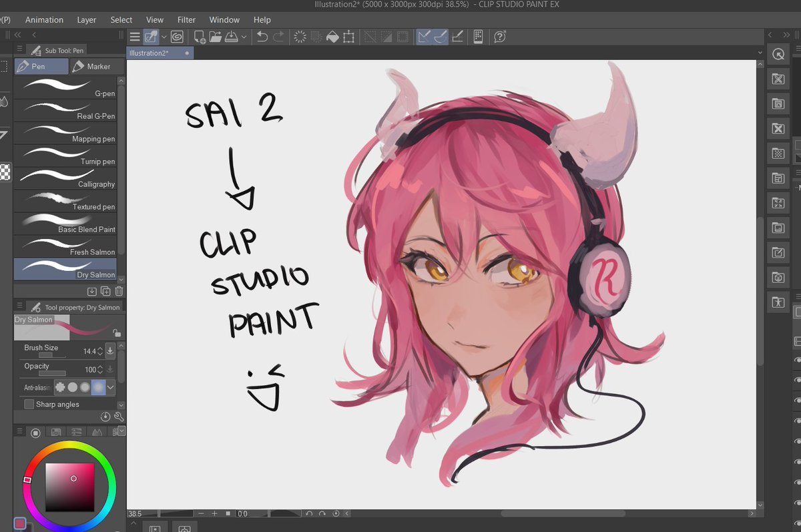Open the Filter menu
801x532 pixels.
[186, 19]
